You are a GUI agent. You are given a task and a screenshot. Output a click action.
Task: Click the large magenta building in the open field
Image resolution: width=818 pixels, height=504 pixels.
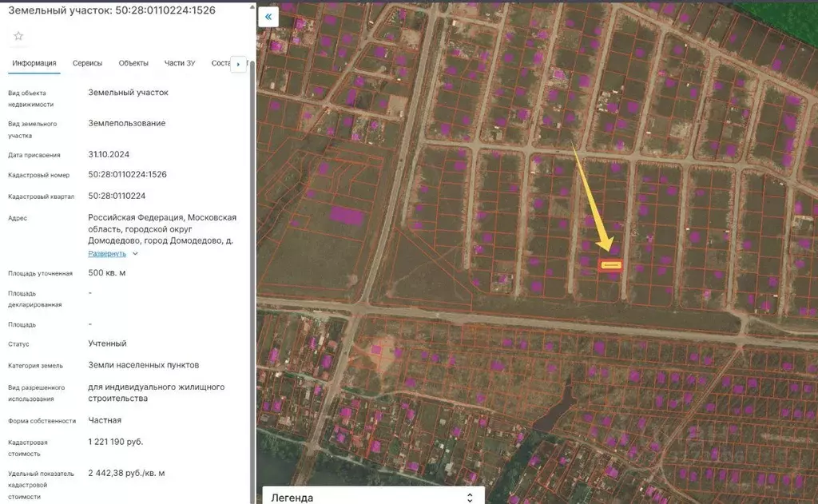pyautogui.click(x=347, y=214)
